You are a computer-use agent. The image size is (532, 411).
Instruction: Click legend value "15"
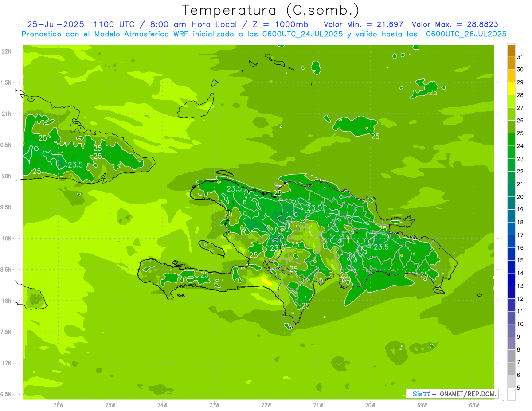520,261
